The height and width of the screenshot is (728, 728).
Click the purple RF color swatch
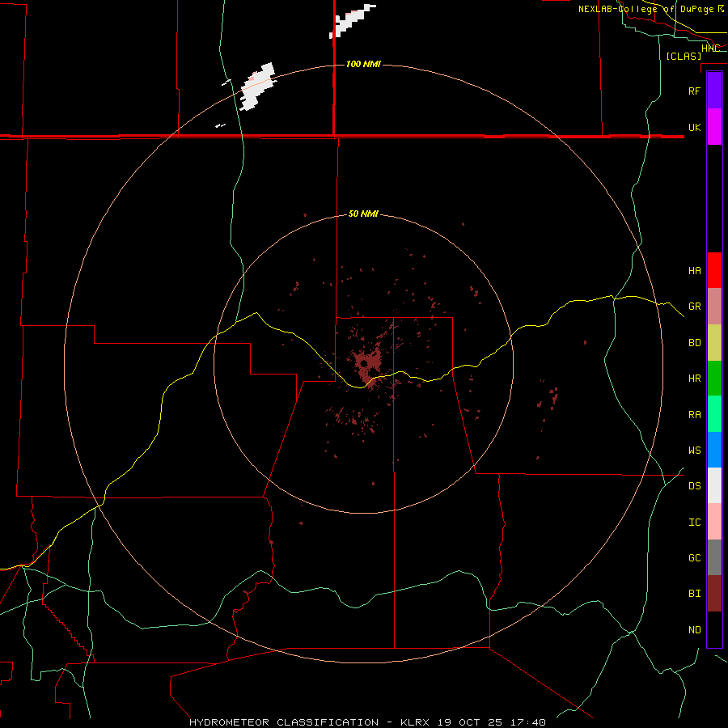pos(714,90)
